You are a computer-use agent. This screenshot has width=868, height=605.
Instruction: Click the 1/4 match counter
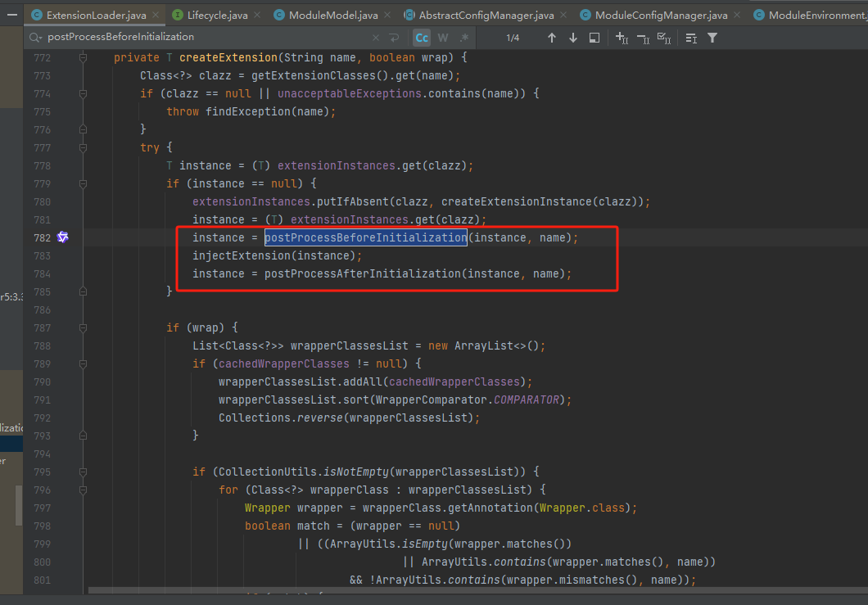point(513,38)
